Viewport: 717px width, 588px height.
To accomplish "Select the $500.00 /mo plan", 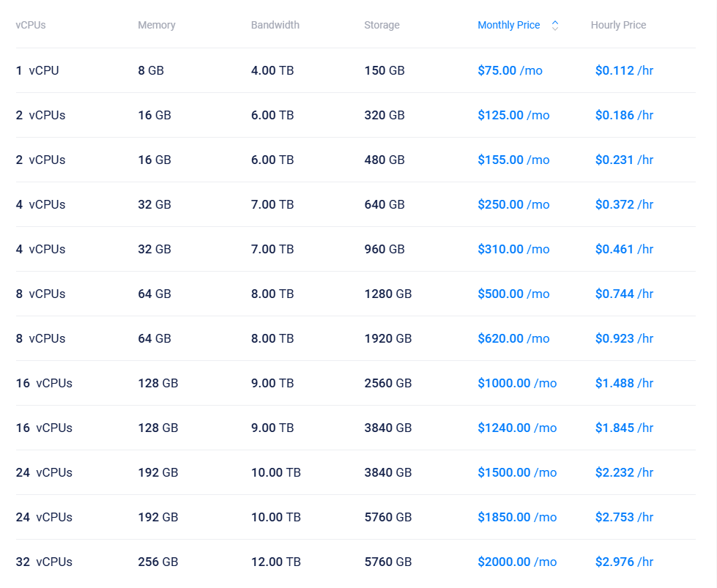I will 513,294.
